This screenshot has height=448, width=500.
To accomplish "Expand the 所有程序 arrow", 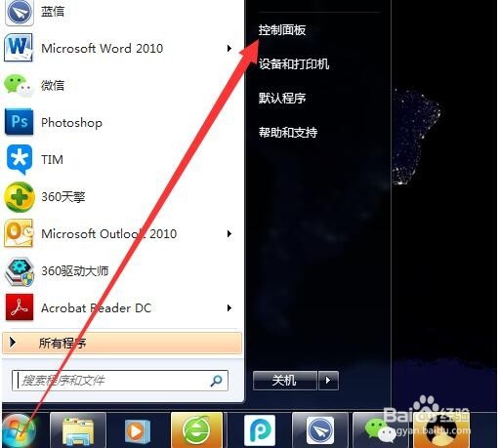I will [13, 343].
